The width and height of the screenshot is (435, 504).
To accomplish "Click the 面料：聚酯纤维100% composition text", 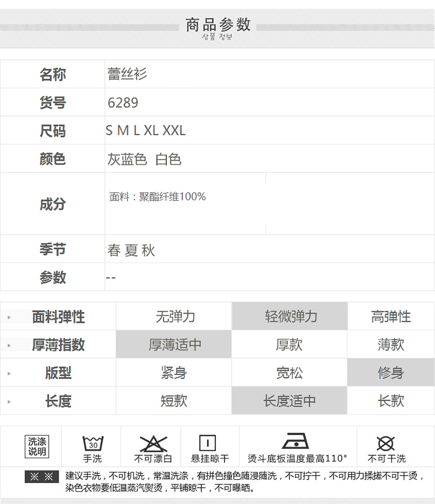I will (x=158, y=197).
